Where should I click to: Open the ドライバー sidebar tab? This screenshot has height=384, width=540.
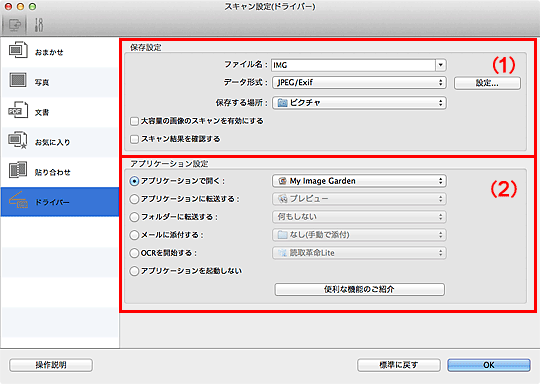tap(60, 202)
